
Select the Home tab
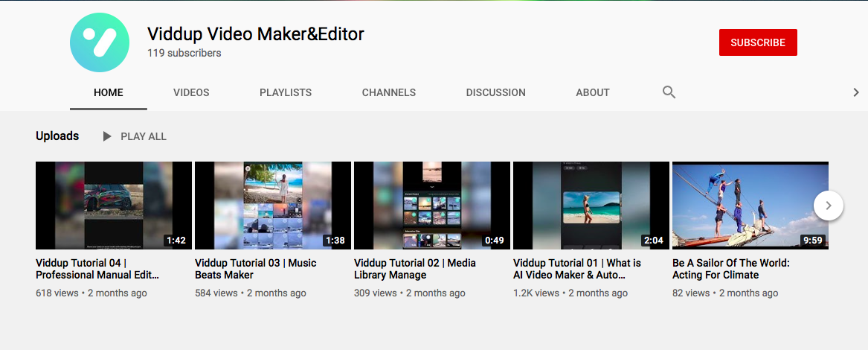tap(109, 93)
